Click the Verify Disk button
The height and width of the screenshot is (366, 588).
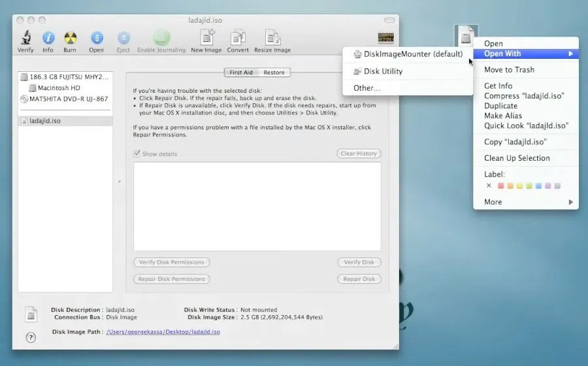click(359, 263)
